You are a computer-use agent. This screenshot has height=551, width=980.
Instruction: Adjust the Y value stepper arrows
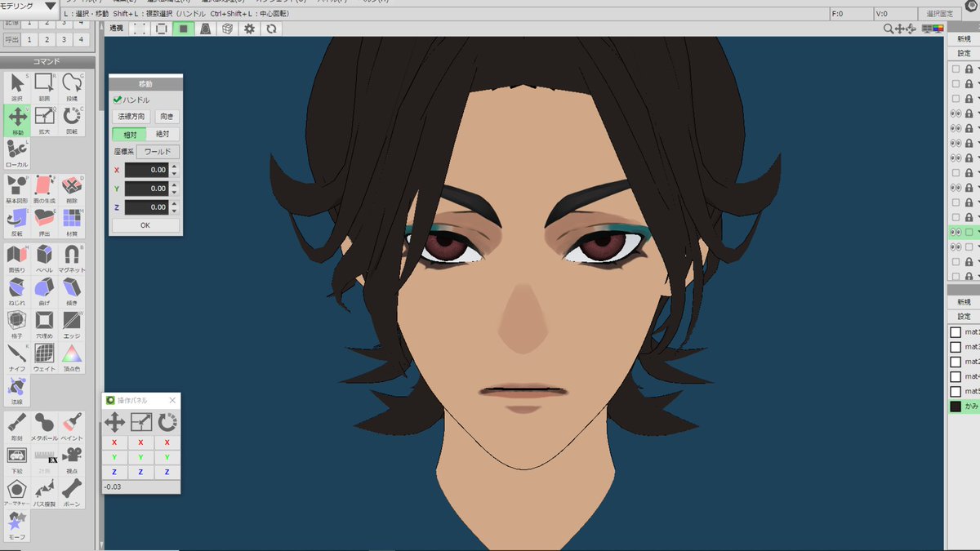pos(174,189)
